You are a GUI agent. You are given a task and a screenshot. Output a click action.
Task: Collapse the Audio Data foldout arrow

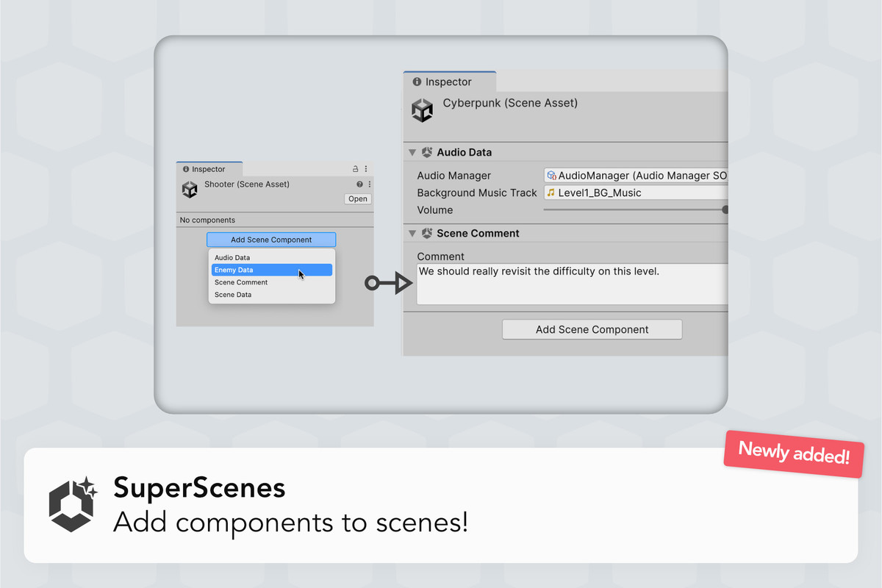(x=412, y=153)
